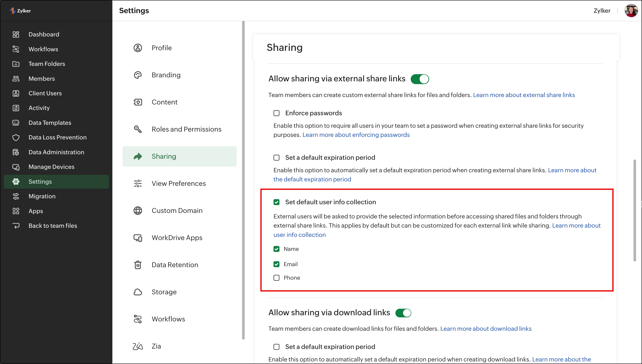Screen dimensions: 642x364
Task: Go to Team Folders in sidebar
Action: pyautogui.click(x=46, y=64)
